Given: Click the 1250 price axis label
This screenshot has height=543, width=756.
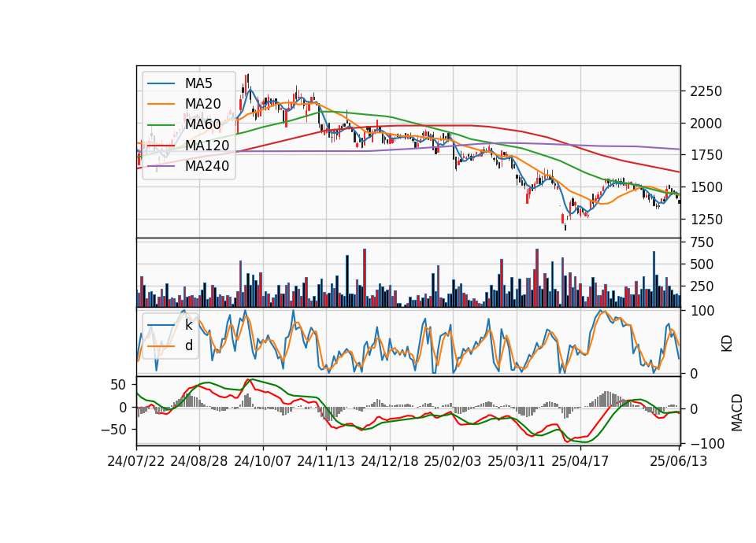Looking at the screenshot, I should [706, 220].
